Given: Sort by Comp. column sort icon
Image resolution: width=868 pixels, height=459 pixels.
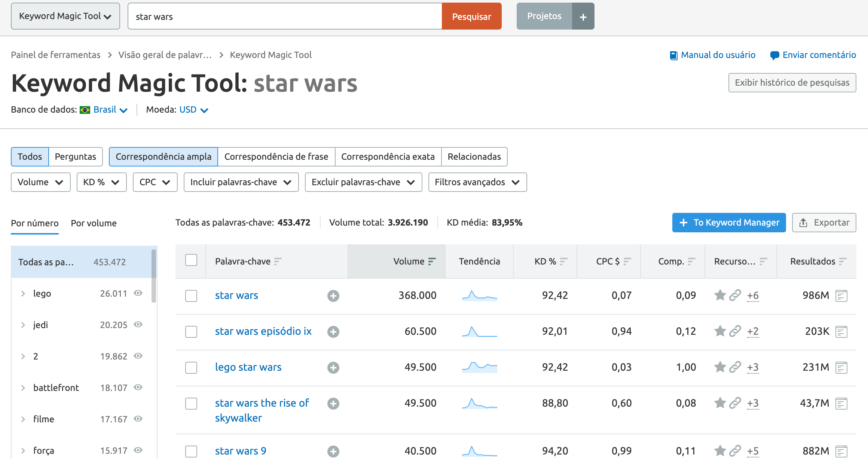Looking at the screenshot, I should pos(691,261).
